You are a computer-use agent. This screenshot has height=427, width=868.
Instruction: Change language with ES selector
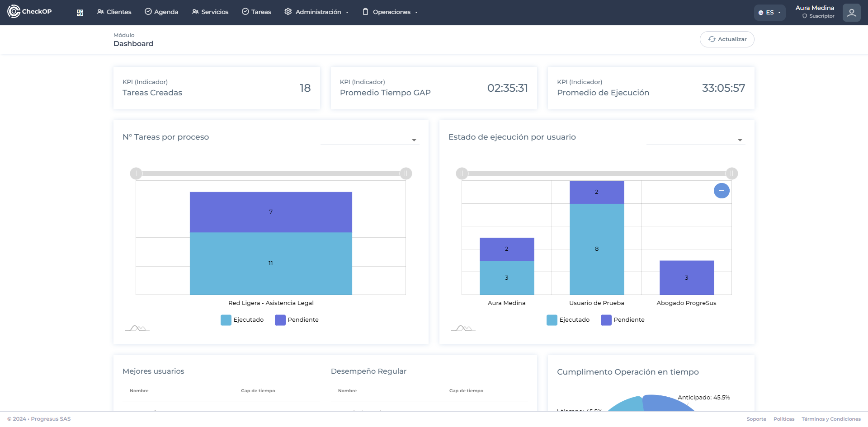pyautogui.click(x=769, y=13)
